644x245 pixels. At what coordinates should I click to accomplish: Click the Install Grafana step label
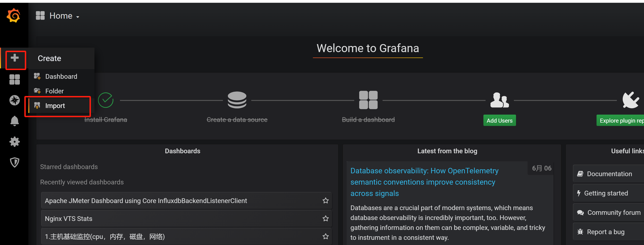pos(106,120)
